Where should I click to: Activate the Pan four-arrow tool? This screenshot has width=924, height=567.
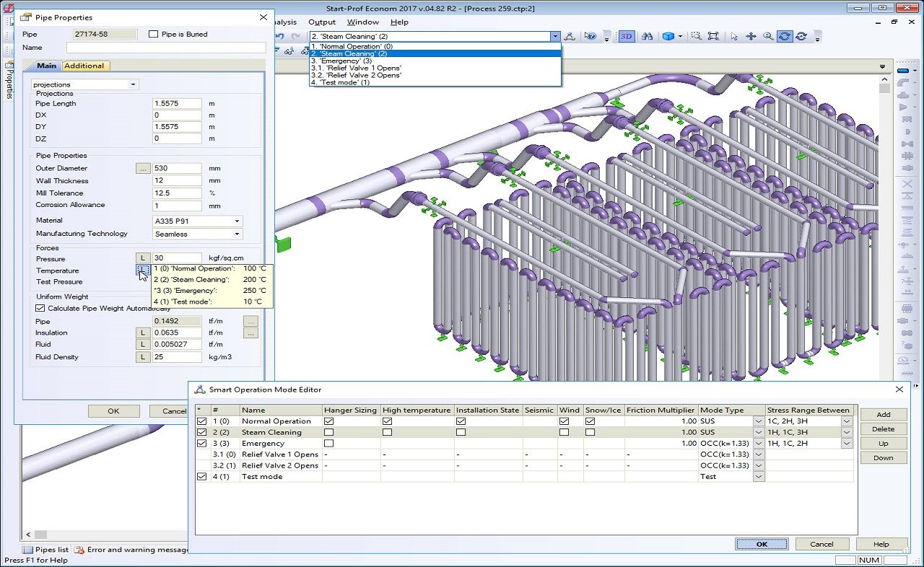[x=751, y=36]
